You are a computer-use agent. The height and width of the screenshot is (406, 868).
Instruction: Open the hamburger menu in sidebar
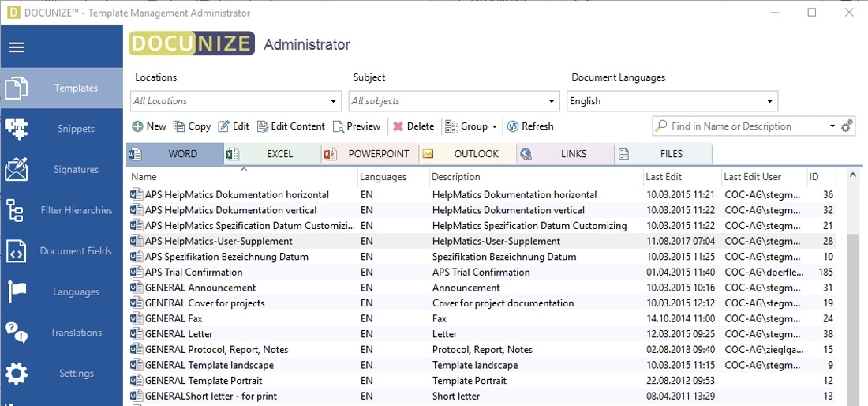tap(16, 47)
